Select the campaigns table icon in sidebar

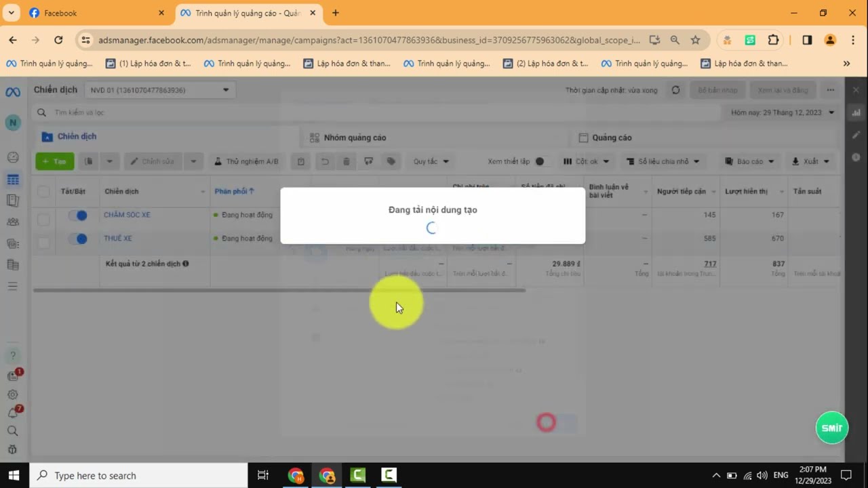[12, 180]
